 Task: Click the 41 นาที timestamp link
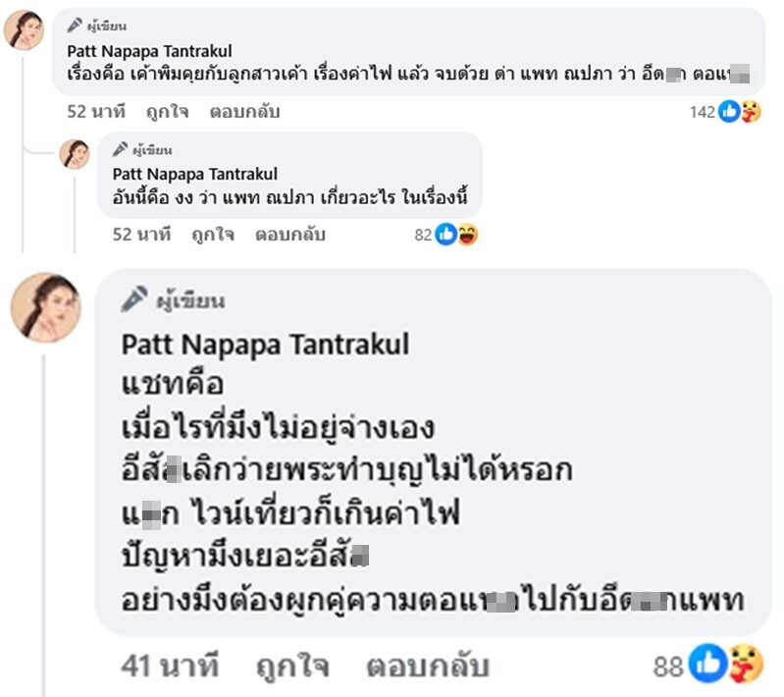[x=169, y=668]
